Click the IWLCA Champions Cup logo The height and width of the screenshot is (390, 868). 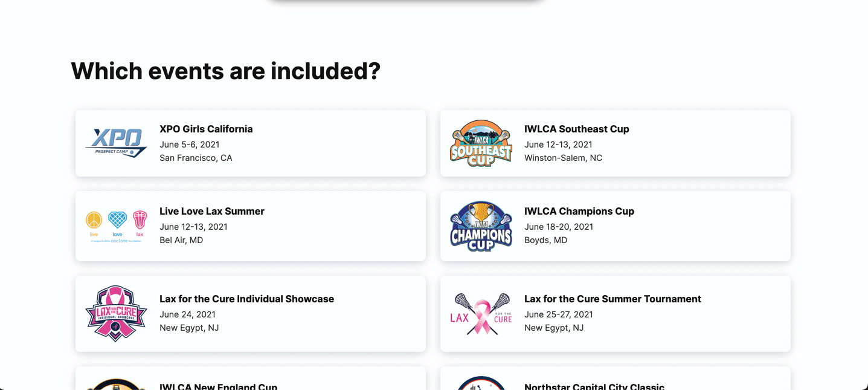coord(481,226)
